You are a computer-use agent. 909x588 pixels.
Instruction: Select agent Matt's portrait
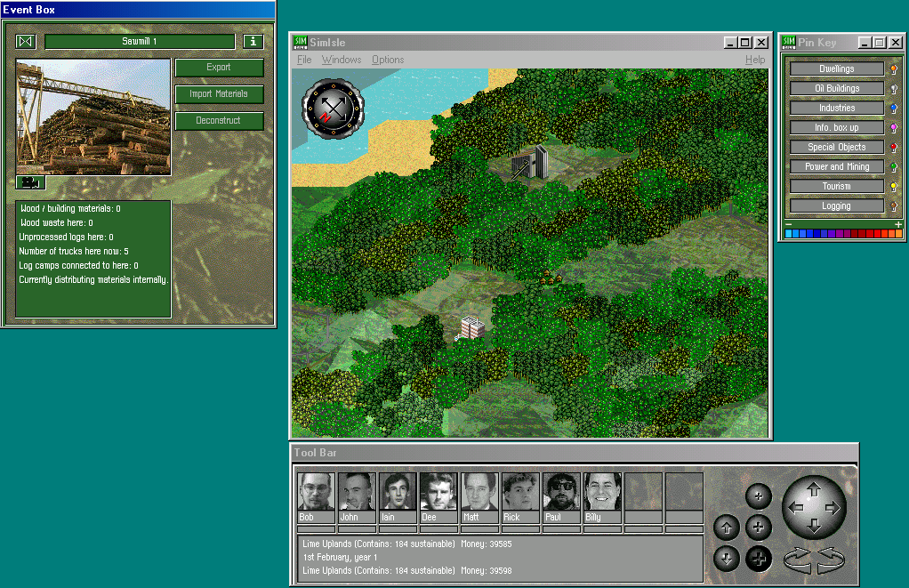click(479, 491)
